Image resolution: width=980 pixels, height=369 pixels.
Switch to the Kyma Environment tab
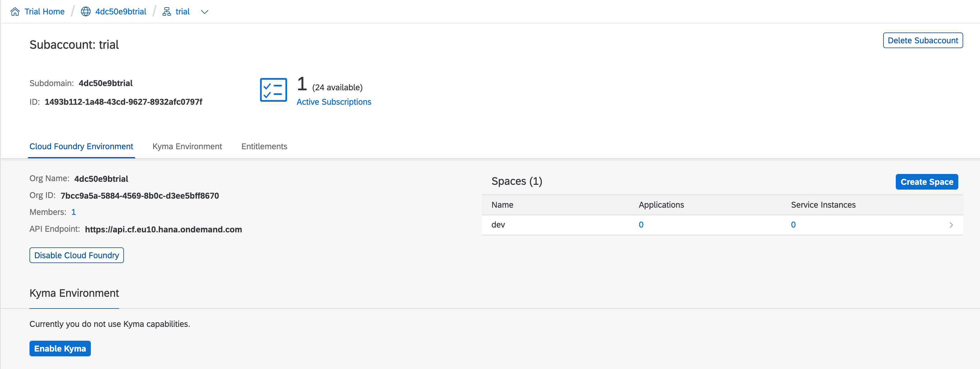pyautogui.click(x=187, y=146)
